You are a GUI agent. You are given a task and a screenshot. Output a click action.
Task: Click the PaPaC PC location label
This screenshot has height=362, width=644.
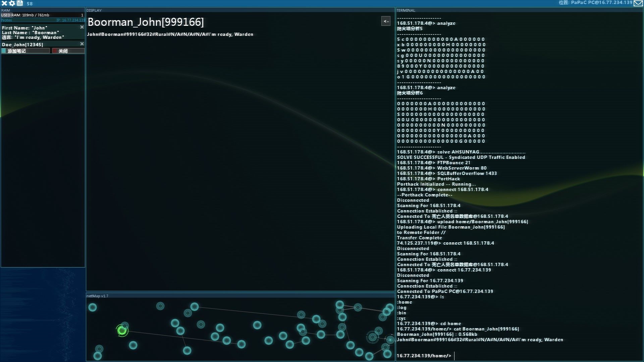pos(595,3)
